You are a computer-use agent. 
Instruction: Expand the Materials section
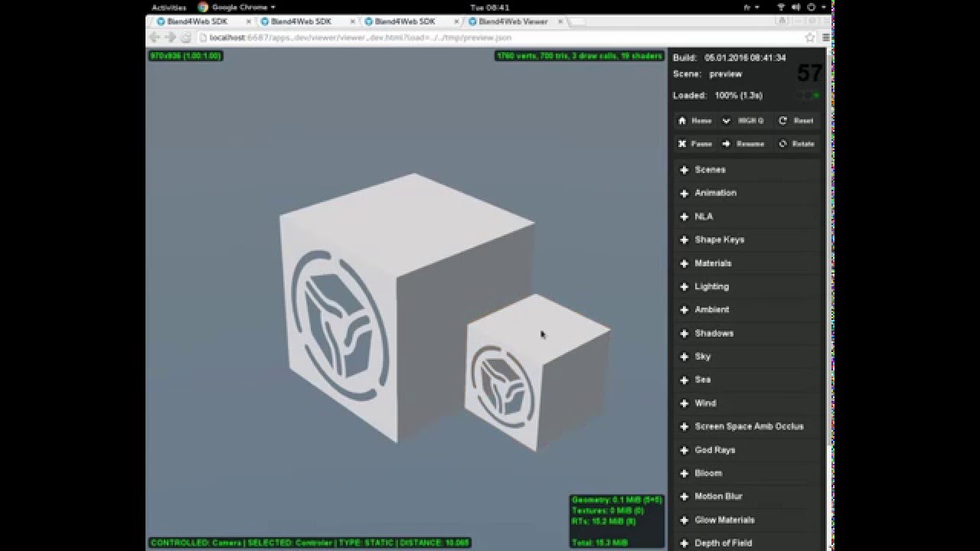[747, 263]
